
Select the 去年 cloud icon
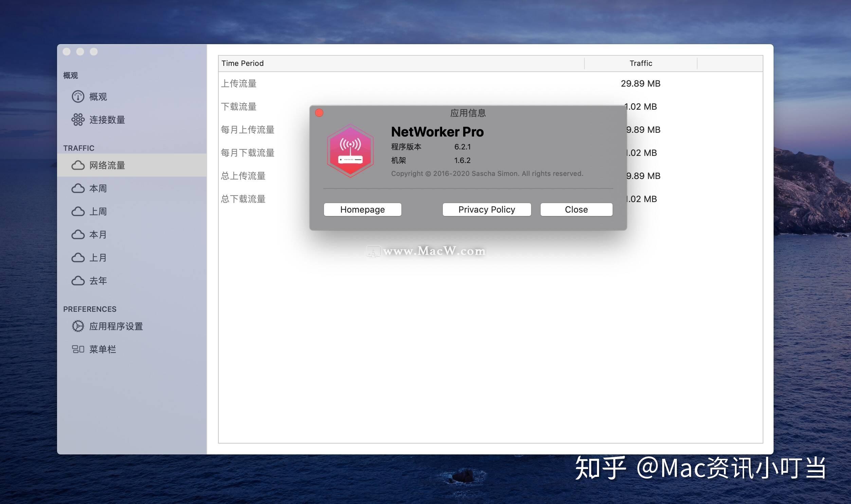[x=78, y=281]
